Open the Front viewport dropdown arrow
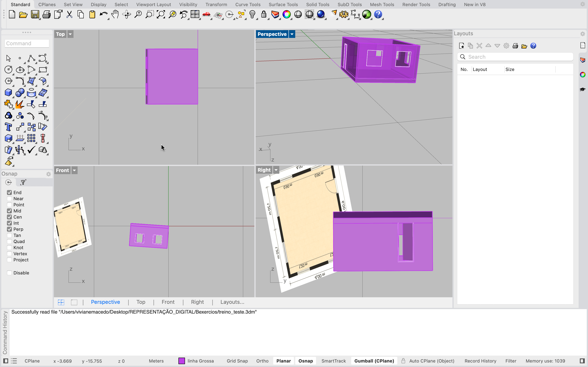 (x=74, y=170)
